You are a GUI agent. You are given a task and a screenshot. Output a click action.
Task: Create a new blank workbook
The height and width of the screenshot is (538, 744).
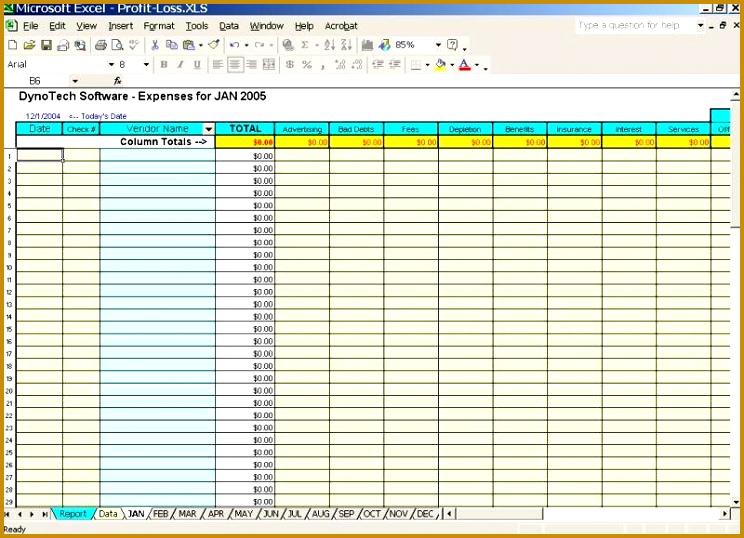(13, 45)
